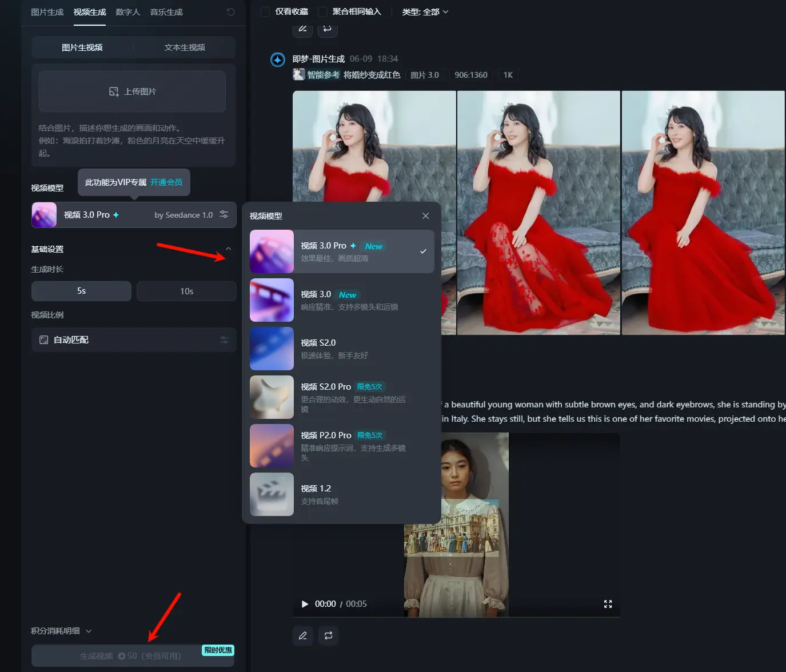Select 10s as the generation duration

click(186, 291)
